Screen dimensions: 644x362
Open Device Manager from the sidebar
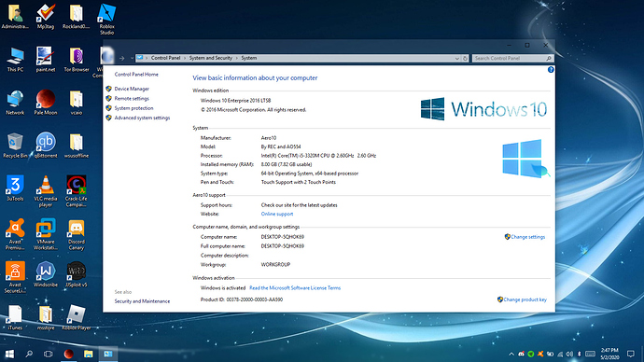(x=132, y=89)
